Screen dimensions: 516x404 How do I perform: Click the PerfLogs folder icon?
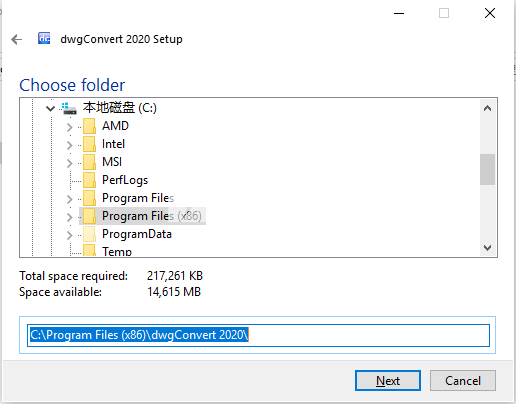[x=90, y=180]
